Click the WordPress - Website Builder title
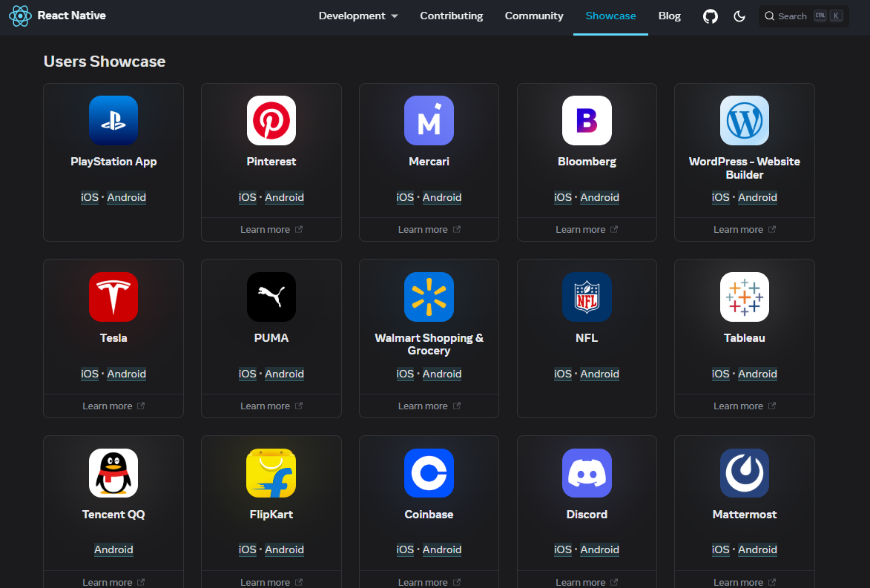The width and height of the screenshot is (870, 588). click(745, 168)
